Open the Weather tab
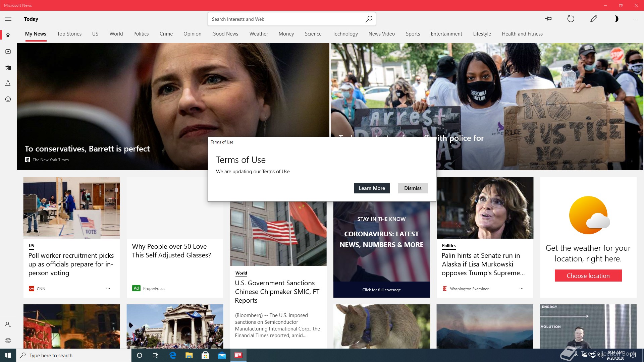The width and height of the screenshot is (644, 362). click(x=259, y=34)
